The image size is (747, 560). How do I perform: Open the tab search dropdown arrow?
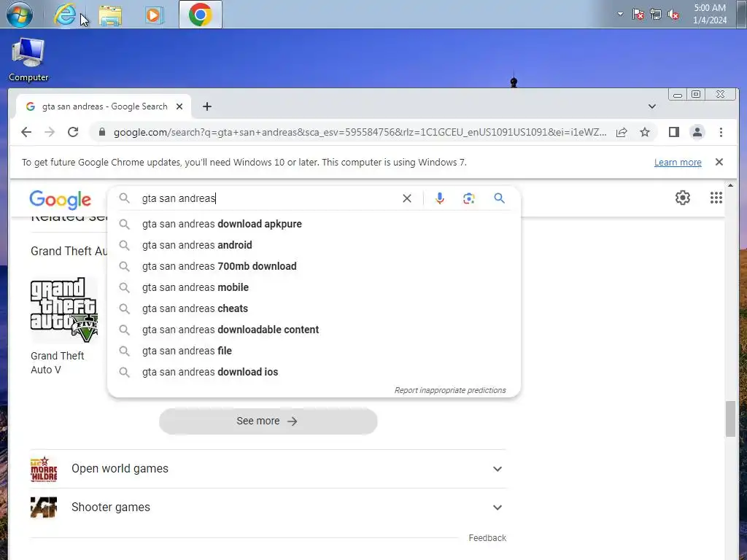coord(652,106)
